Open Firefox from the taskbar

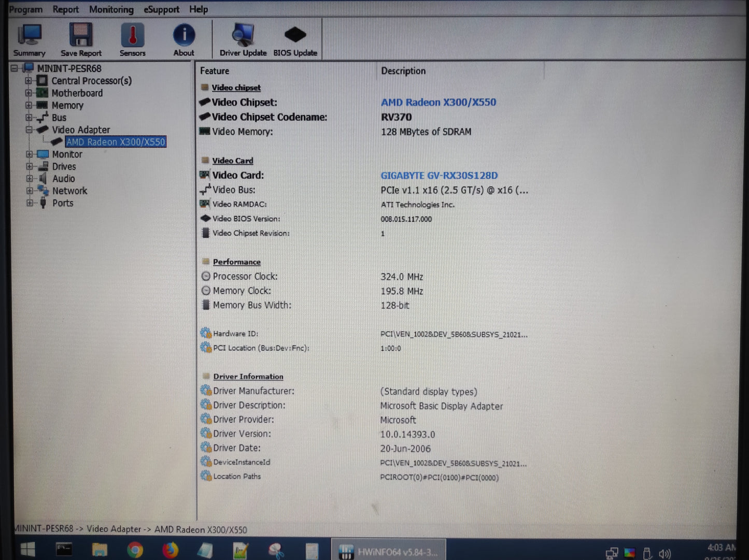pos(171,550)
